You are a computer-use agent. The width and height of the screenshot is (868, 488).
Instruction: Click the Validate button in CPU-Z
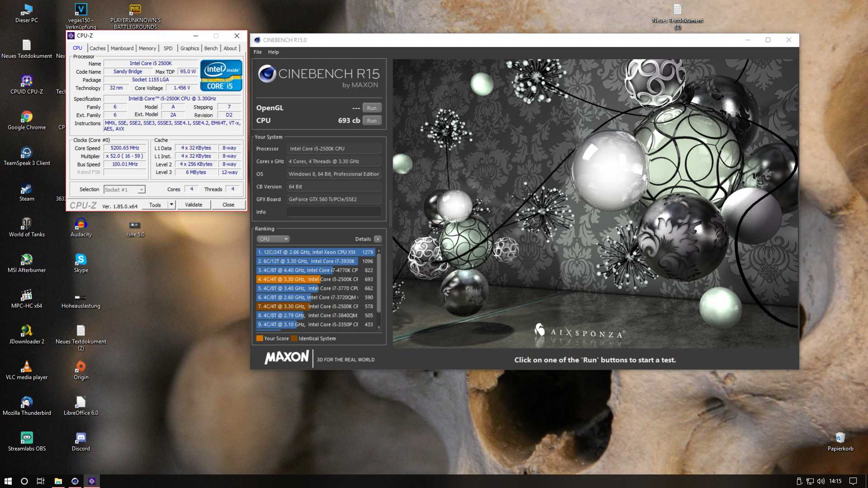(194, 205)
